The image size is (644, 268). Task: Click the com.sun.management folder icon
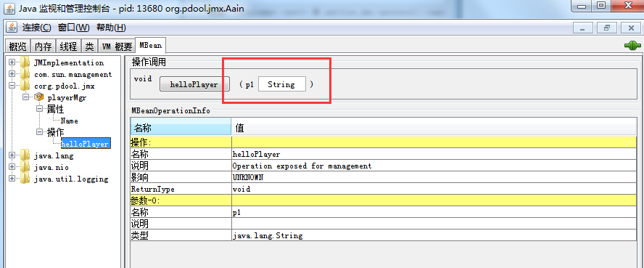(25, 74)
